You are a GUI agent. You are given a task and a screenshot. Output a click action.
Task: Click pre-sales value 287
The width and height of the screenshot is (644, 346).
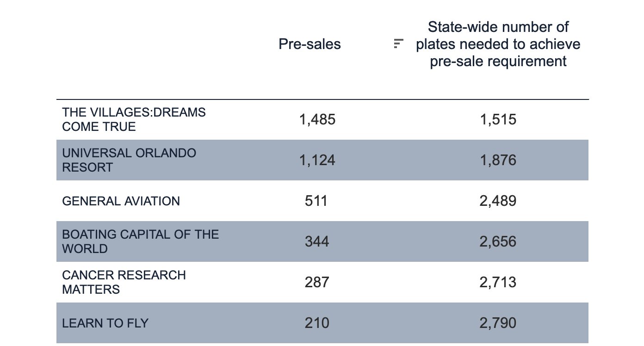coord(317,282)
